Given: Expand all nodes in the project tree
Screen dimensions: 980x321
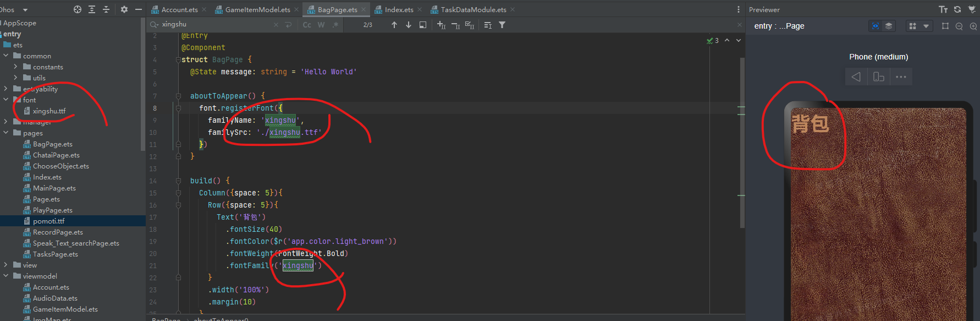Looking at the screenshot, I should click(x=92, y=9).
